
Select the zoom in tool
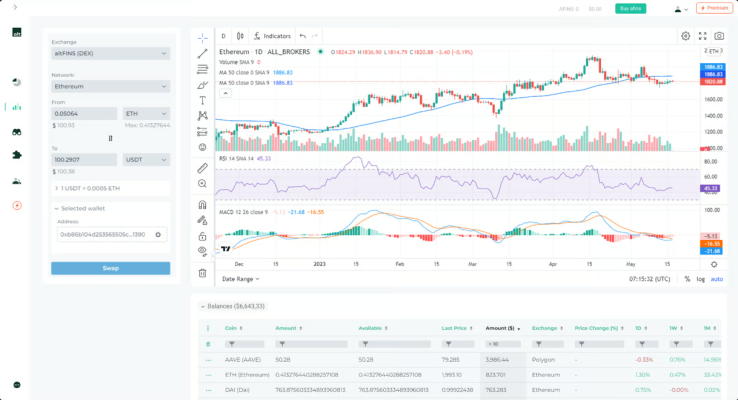pos(202,184)
